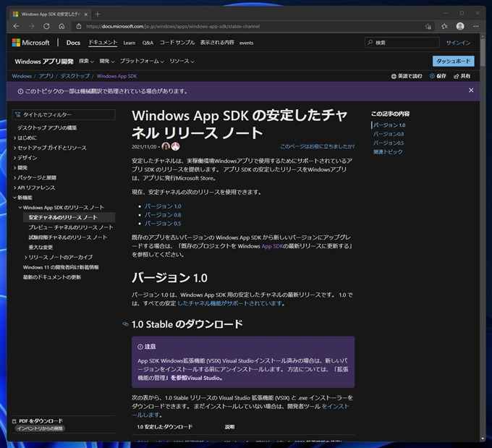The width and height of the screenshot is (492, 448).
Task: Click the filter icon in title filter
Action: click(18, 115)
